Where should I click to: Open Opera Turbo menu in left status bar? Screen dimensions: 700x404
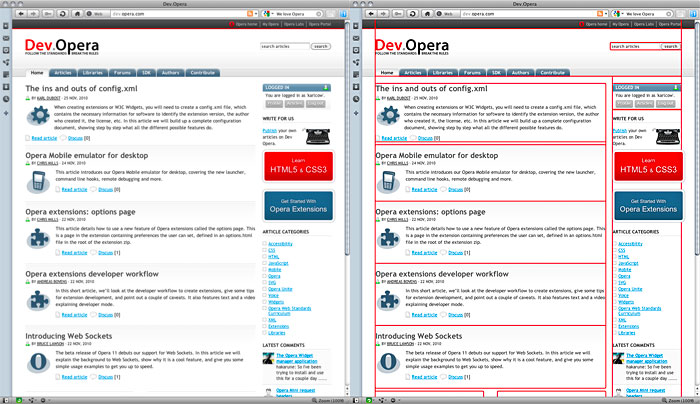[x=44, y=400]
